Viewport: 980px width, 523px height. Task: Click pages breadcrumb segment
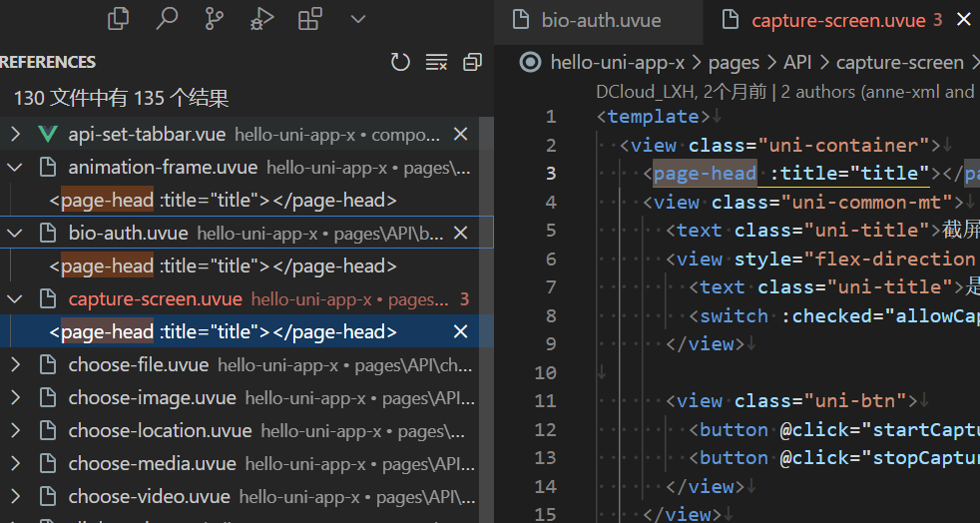tap(734, 63)
